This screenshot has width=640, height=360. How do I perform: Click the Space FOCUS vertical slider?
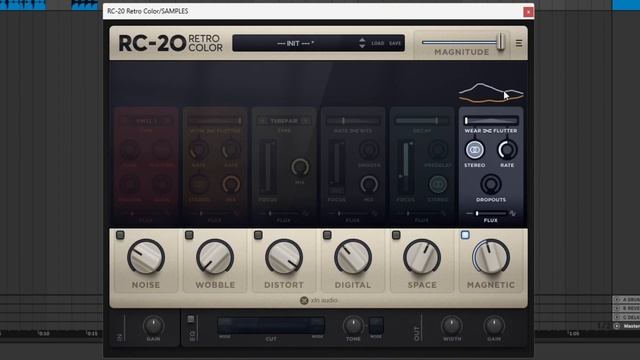pos(405,167)
